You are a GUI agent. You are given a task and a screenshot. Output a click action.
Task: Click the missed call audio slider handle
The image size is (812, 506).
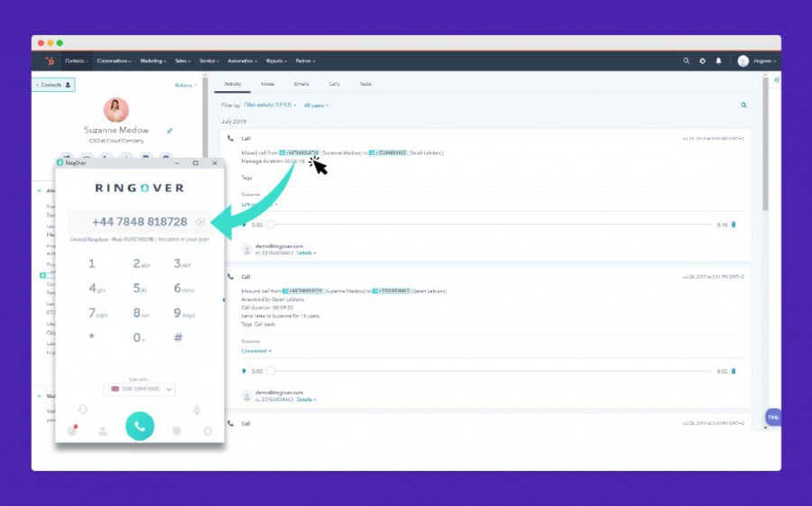point(271,225)
